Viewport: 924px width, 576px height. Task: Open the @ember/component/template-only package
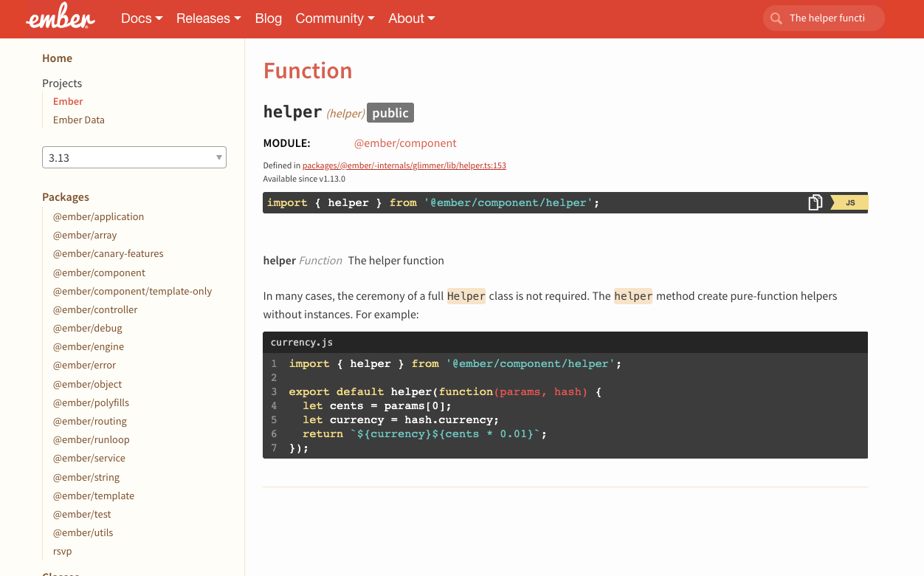point(132,291)
